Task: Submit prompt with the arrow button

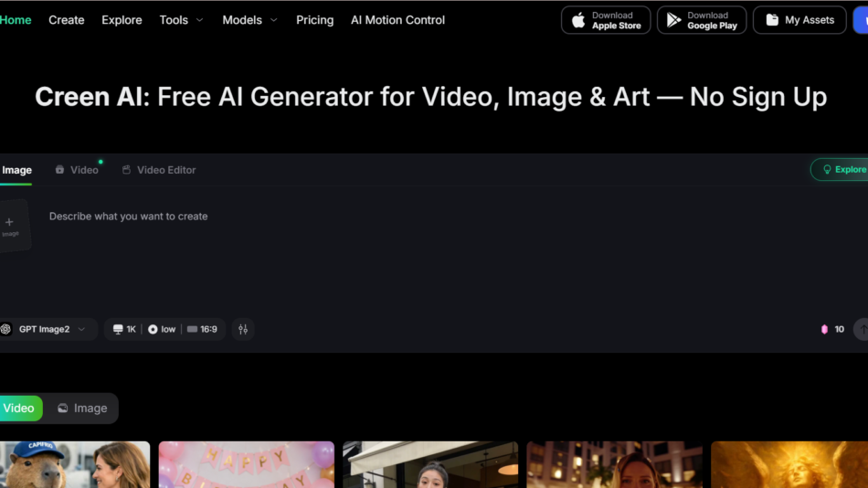Action: [862, 329]
